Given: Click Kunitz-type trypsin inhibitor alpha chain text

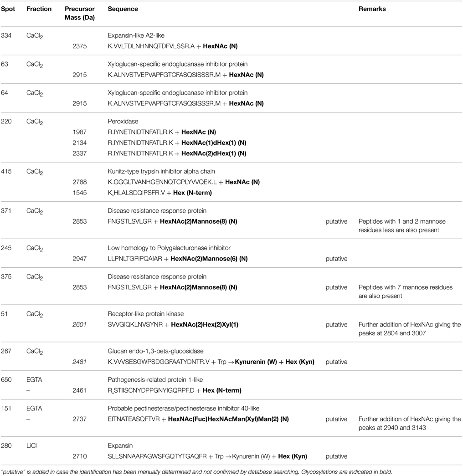Looking at the screenshot, I should click(159, 171).
